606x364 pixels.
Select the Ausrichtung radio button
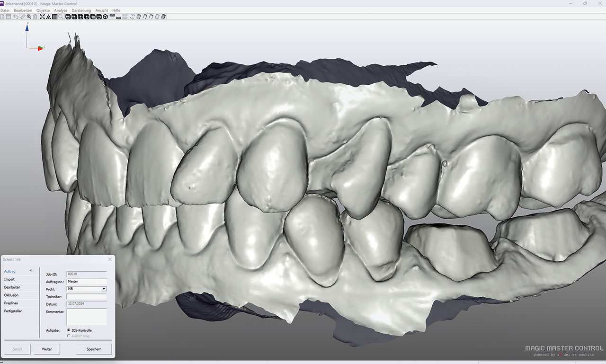69,336
